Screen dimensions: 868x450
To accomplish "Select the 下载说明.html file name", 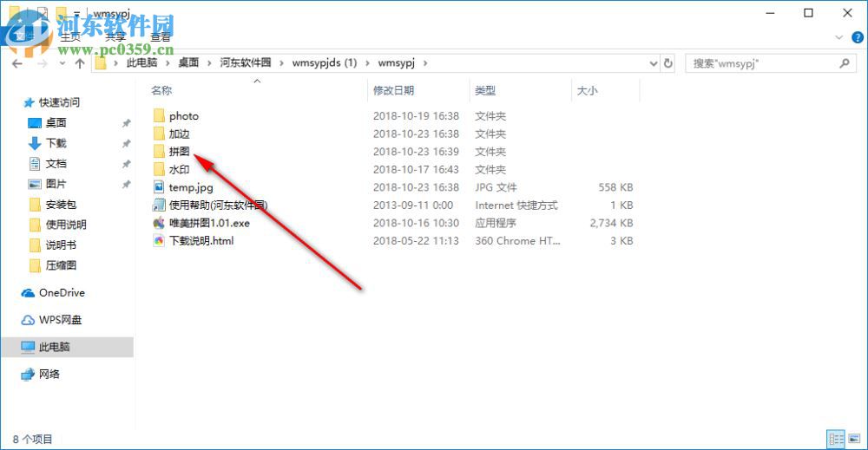I will click(201, 241).
